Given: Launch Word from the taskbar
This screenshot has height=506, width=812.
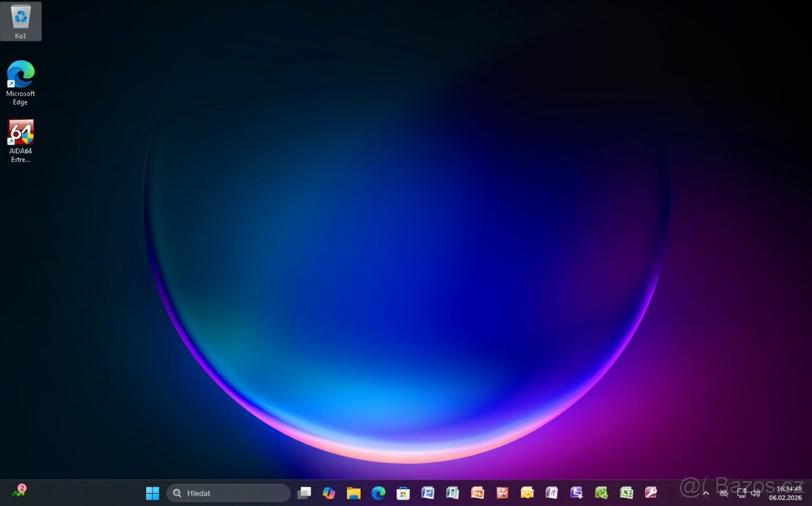Looking at the screenshot, I should [428, 493].
